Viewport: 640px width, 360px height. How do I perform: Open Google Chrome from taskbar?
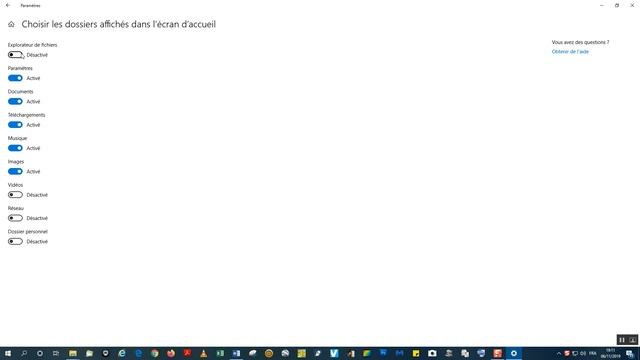155,353
